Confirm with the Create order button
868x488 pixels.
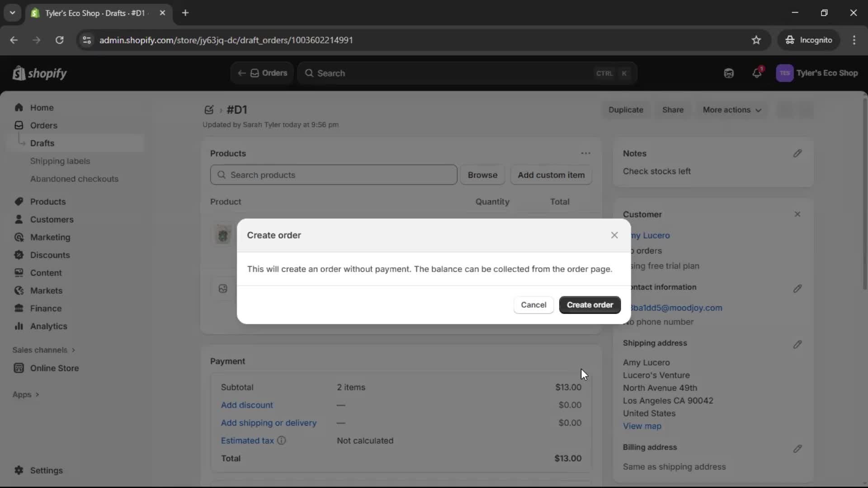(590, 305)
